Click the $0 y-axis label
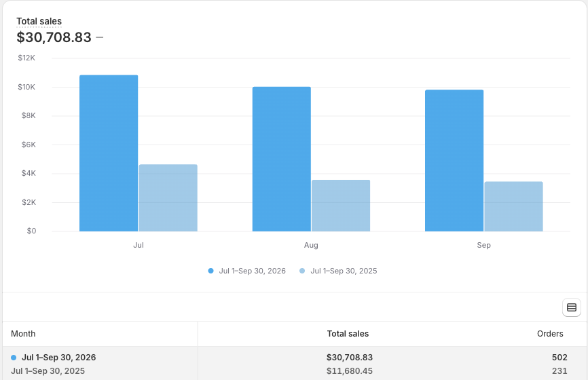This screenshot has width=588, height=380. tap(31, 231)
